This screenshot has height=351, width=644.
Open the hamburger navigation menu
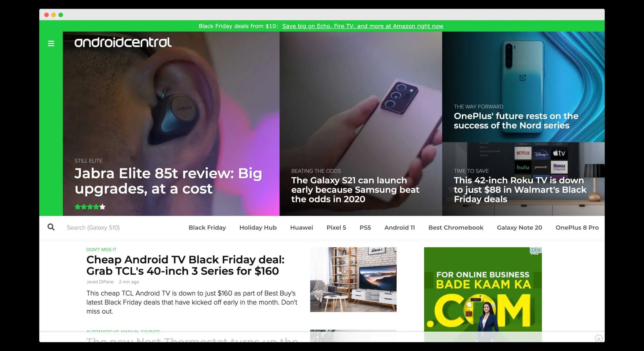click(51, 43)
